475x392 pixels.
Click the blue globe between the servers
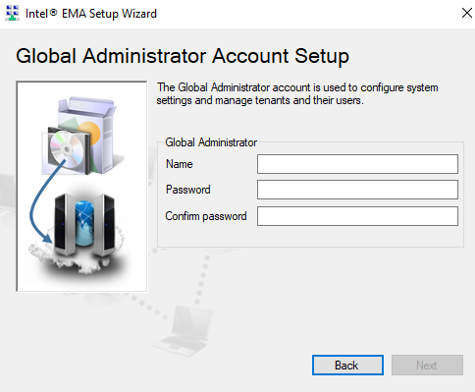coord(84,223)
